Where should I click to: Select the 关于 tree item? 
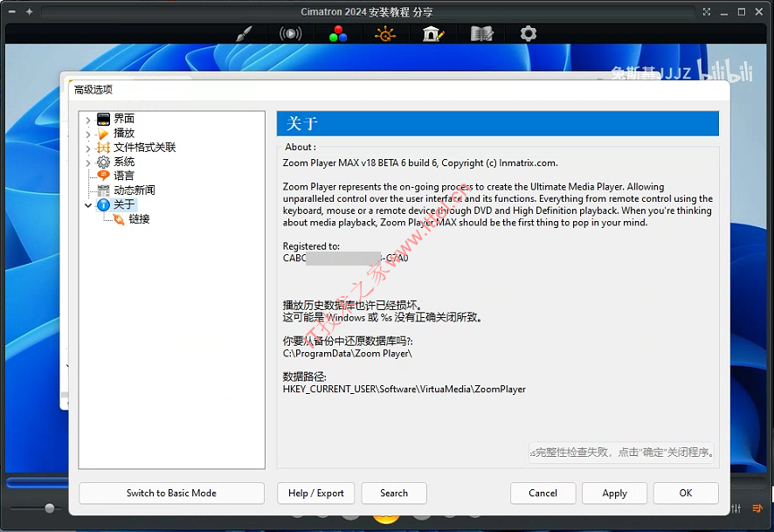[x=124, y=204]
